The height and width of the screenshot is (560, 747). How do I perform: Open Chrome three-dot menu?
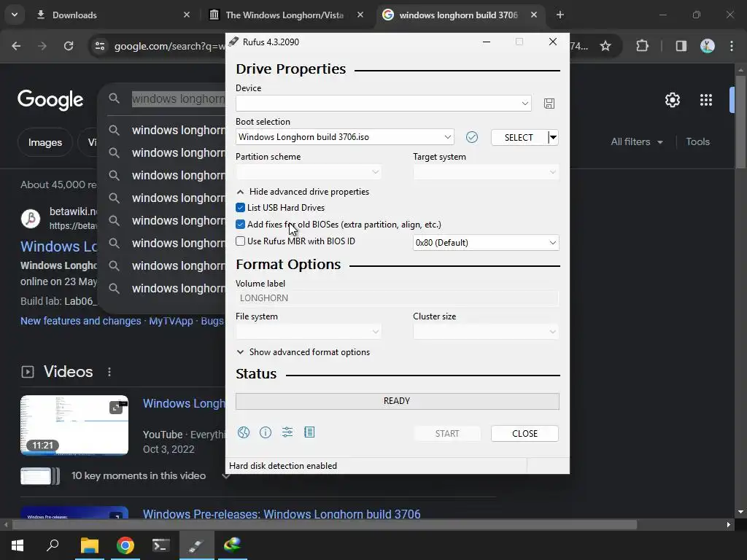[x=732, y=46]
